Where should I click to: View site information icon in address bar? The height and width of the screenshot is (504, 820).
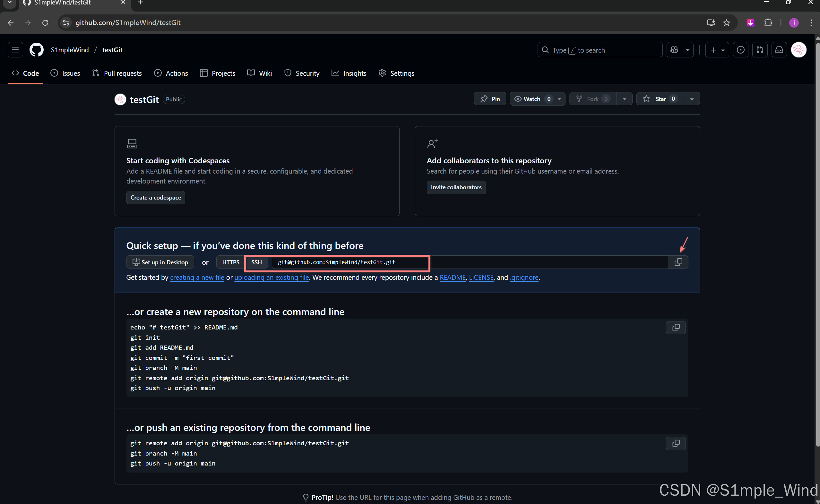[x=66, y=23]
